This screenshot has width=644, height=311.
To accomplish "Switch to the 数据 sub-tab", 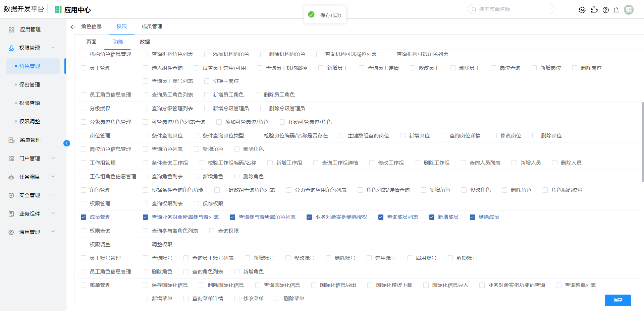I will (x=145, y=42).
